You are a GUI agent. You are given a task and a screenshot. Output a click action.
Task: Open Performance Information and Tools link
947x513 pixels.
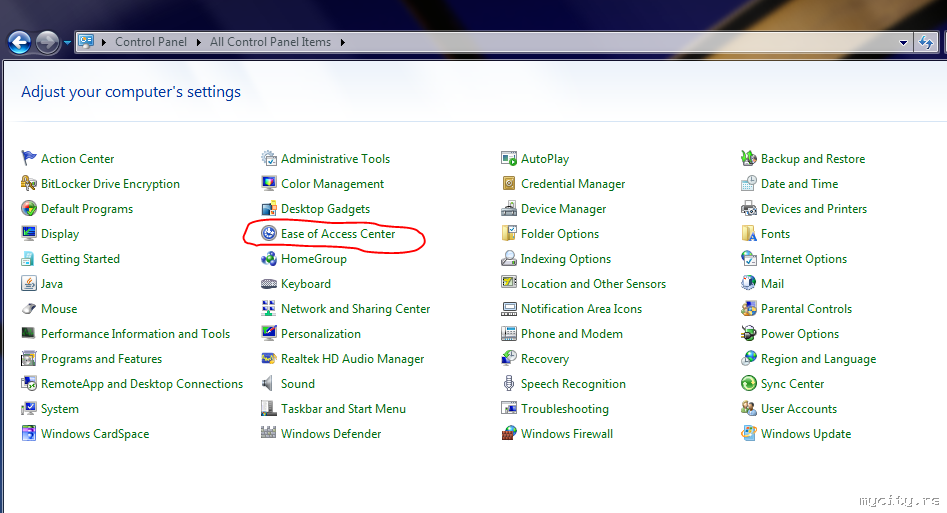pos(135,334)
